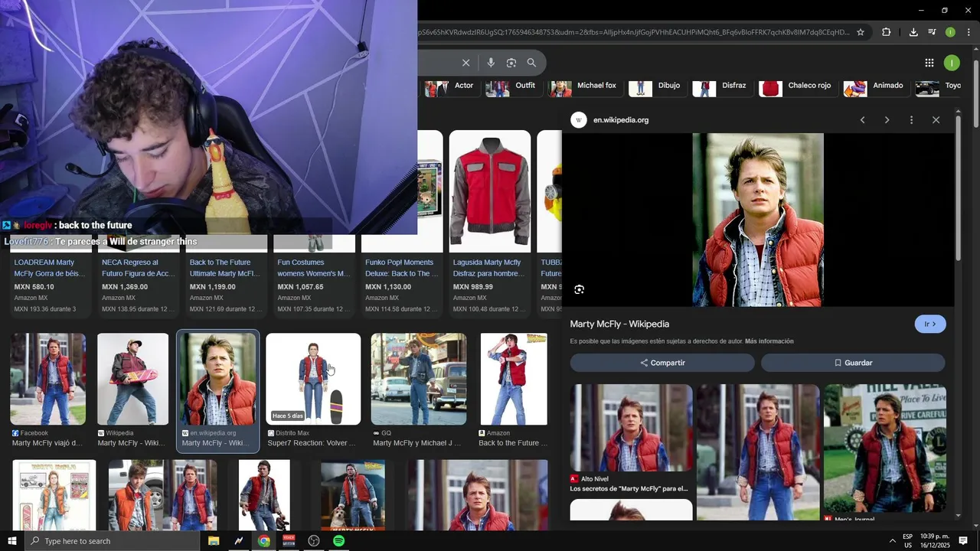Click the ESP US language indicator

(907, 541)
